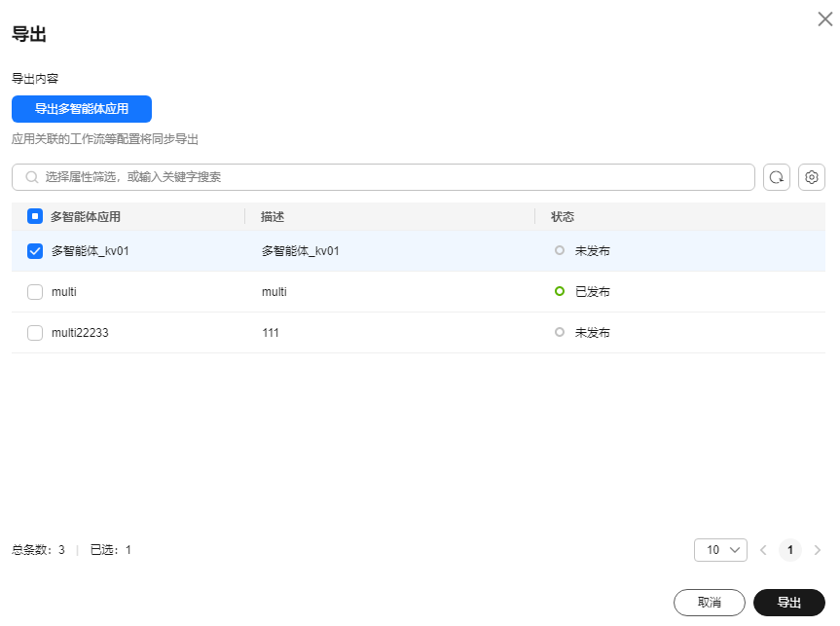The width and height of the screenshot is (840, 626).
Task: Click the green published status dot
Action: click(560, 291)
